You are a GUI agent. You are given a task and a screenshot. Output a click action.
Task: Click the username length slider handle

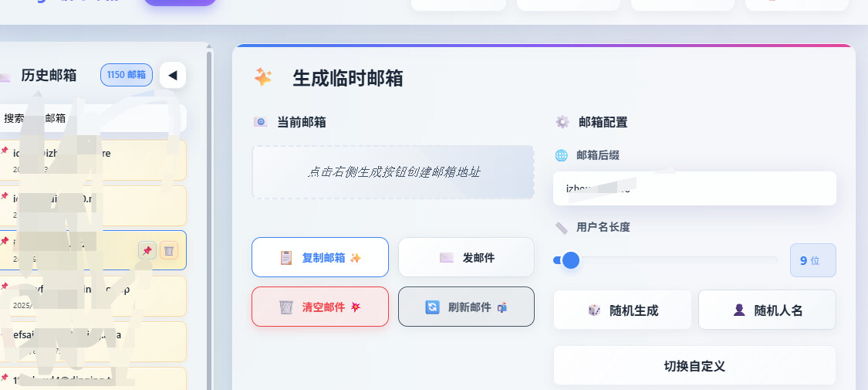pyautogui.click(x=571, y=259)
